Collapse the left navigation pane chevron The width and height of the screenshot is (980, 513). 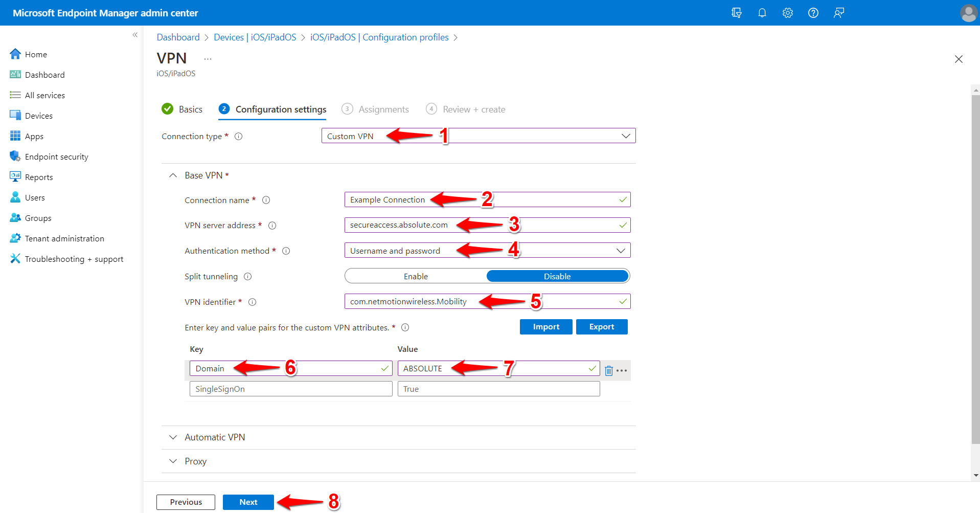pos(135,35)
